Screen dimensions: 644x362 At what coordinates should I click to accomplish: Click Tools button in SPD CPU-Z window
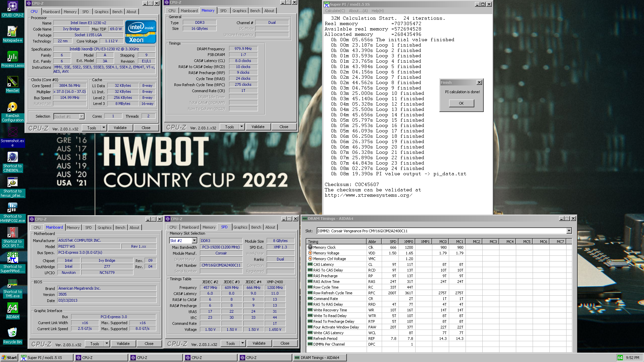[230, 343]
